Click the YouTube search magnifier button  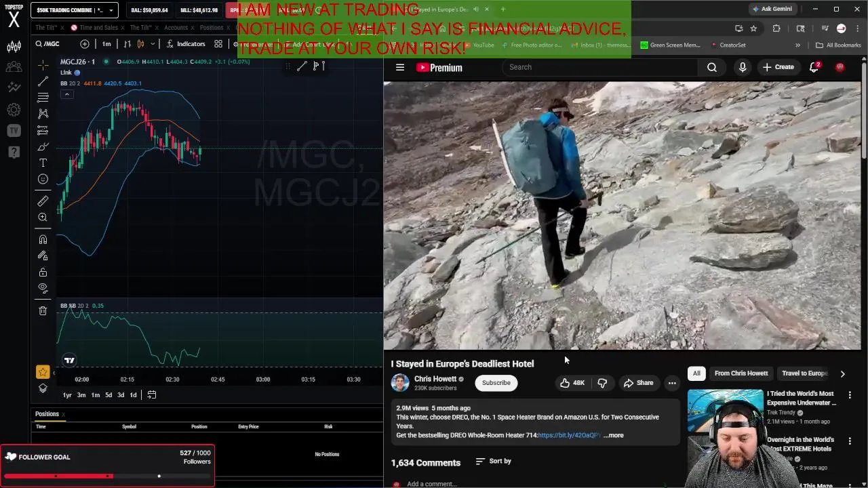click(x=712, y=67)
